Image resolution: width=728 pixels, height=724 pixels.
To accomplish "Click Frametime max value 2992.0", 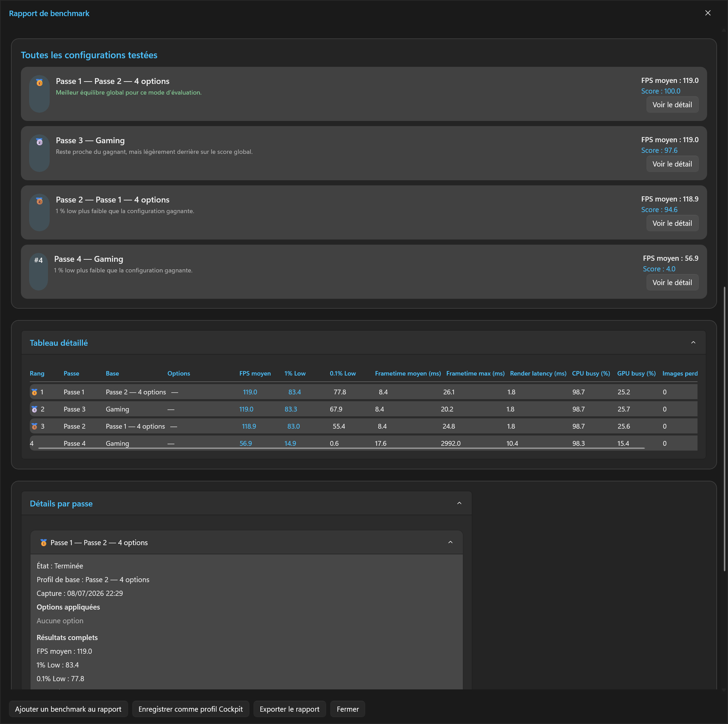I will pyautogui.click(x=451, y=444).
